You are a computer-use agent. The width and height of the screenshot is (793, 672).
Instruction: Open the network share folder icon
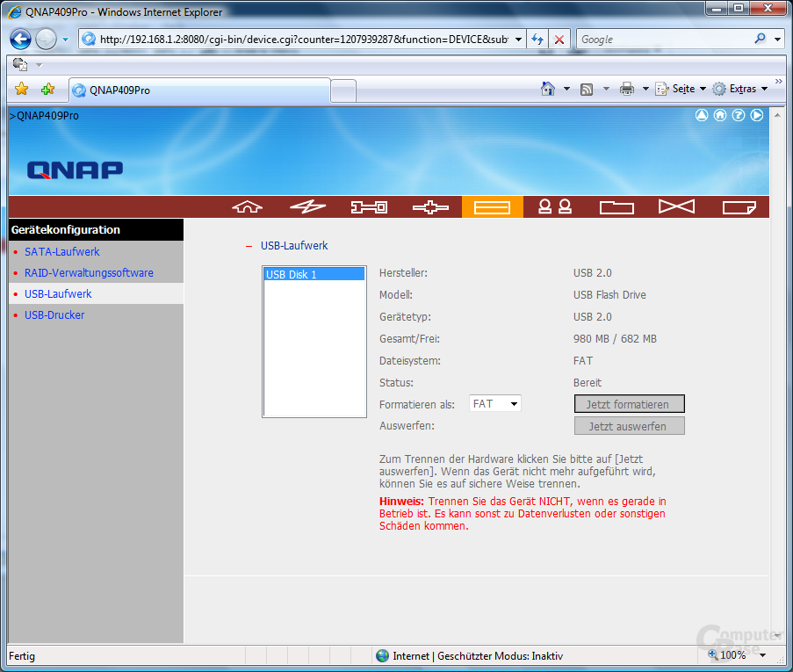616,207
